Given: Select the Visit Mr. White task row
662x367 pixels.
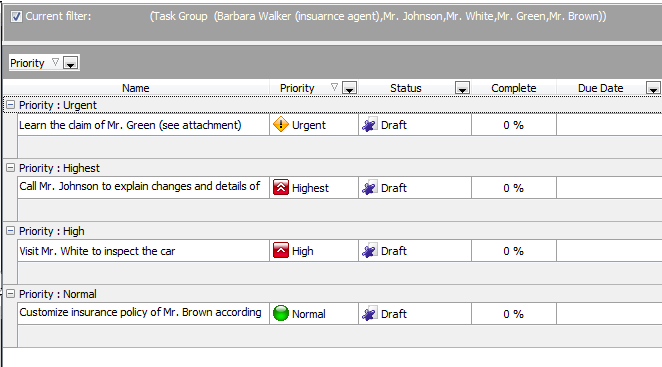Looking at the screenshot, I should point(339,251).
